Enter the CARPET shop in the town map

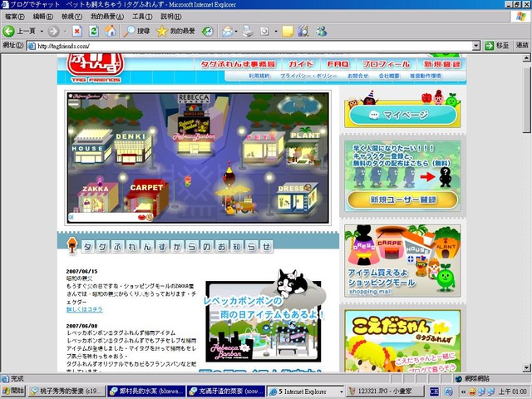pos(147,198)
